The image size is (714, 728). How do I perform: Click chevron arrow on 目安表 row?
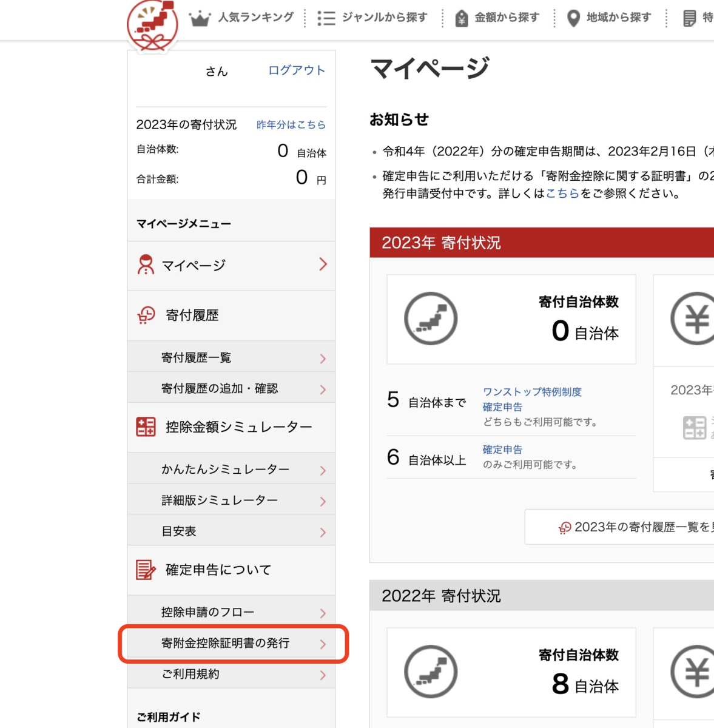(323, 533)
